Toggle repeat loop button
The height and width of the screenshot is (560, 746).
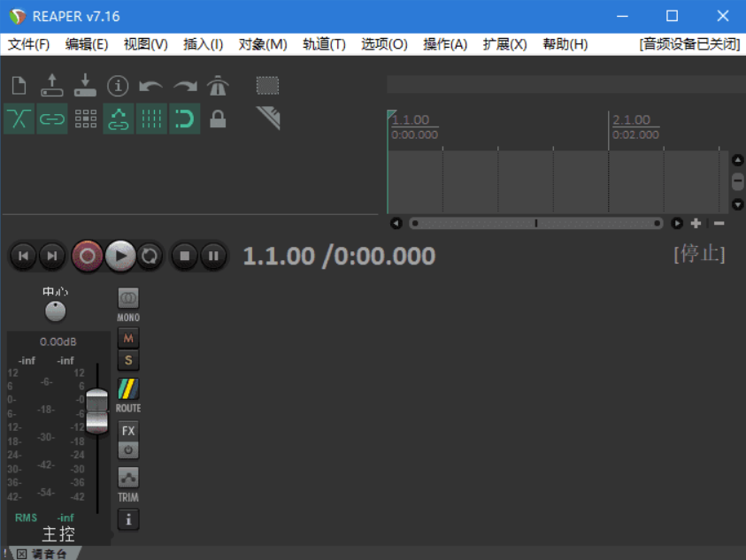pos(150,256)
